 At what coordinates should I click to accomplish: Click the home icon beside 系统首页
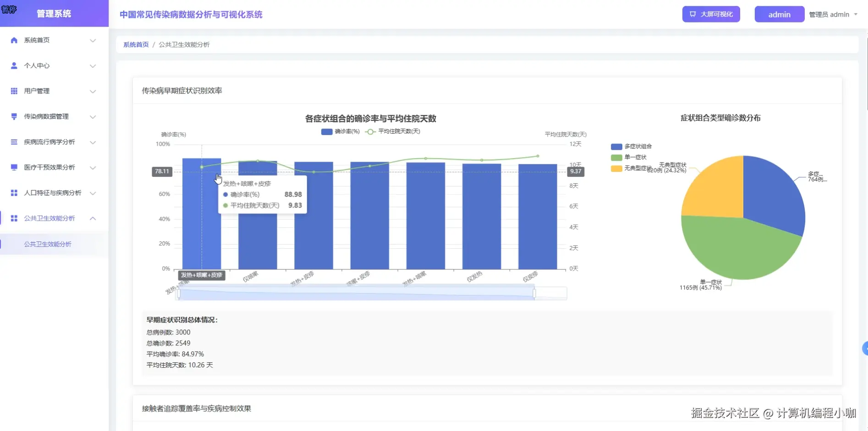click(14, 40)
